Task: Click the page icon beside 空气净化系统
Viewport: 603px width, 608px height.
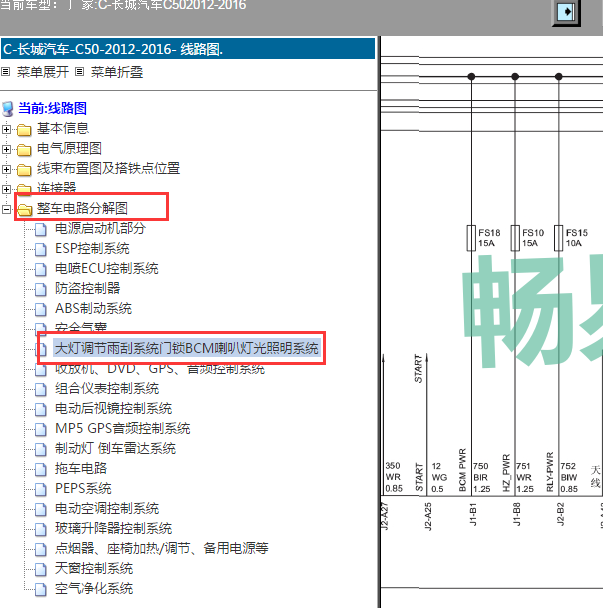Action: click(x=41, y=589)
